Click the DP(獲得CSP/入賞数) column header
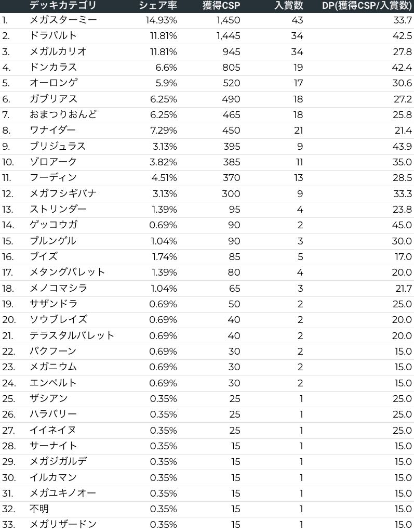This screenshot has width=414, height=532. 367,6
